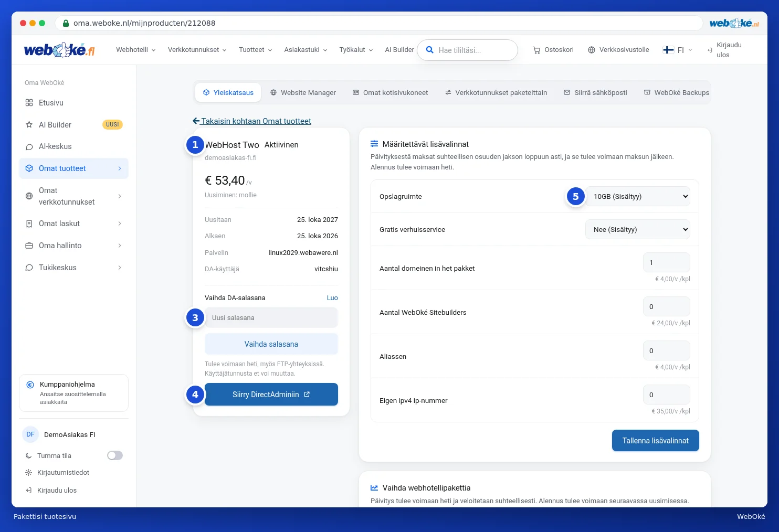
Task: Open the FI language selector
Action: [678, 50]
